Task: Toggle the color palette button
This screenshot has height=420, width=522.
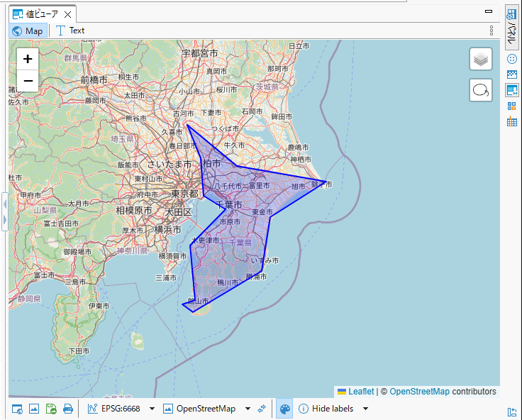Action: (284, 409)
